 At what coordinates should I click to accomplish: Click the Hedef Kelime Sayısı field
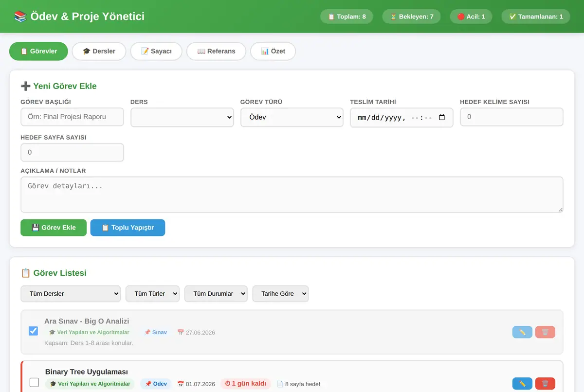[511, 117]
